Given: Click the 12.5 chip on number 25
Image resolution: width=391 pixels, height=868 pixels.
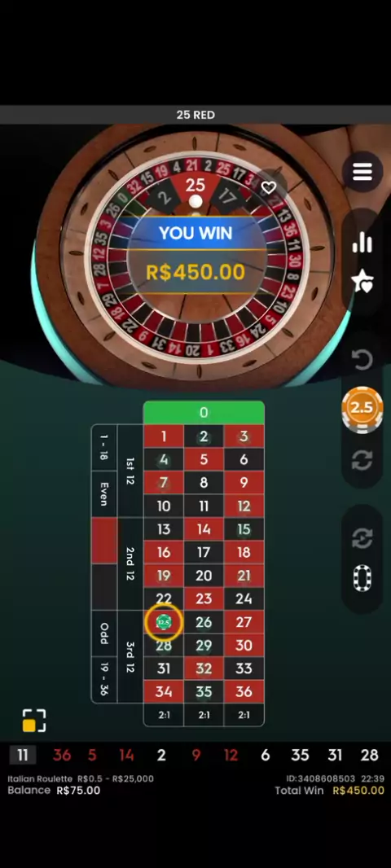Looking at the screenshot, I should pos(164,622).
